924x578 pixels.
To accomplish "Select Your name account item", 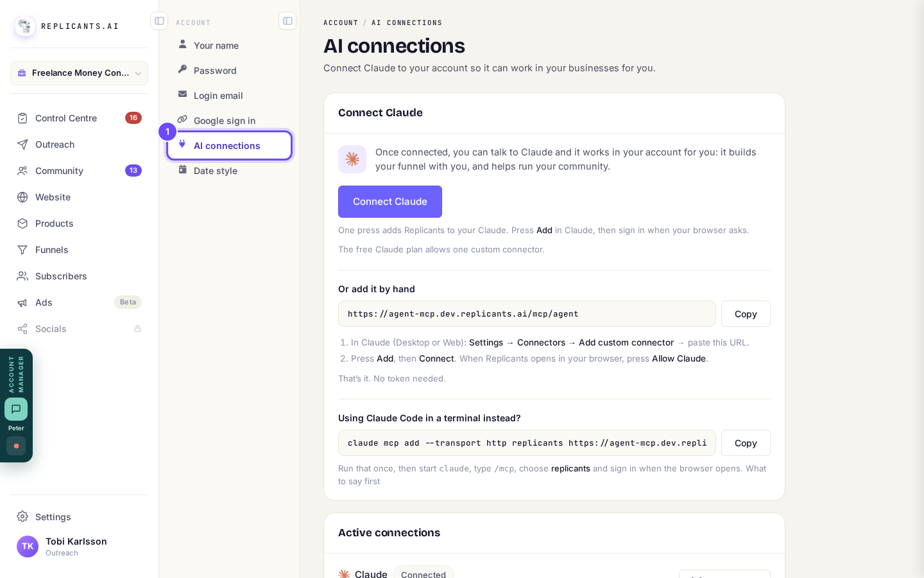I will click(229, 46).
